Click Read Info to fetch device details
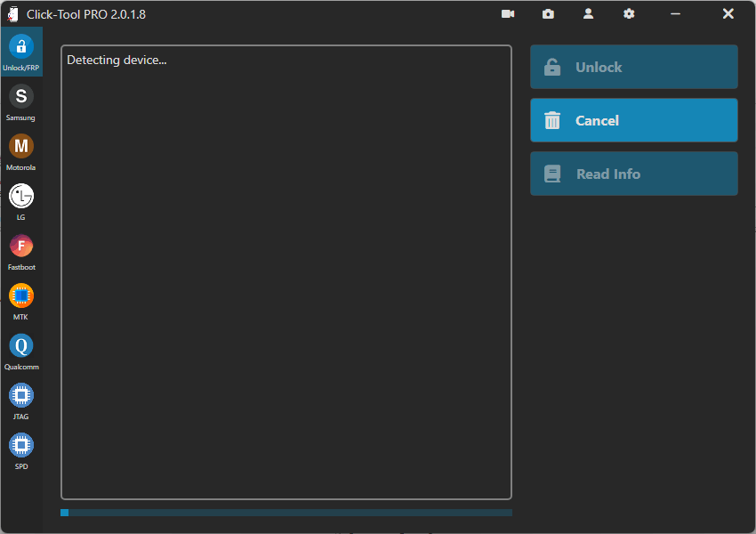Image resolution: width=756 pixels, height=534 pixels. (x=633, y=174)
